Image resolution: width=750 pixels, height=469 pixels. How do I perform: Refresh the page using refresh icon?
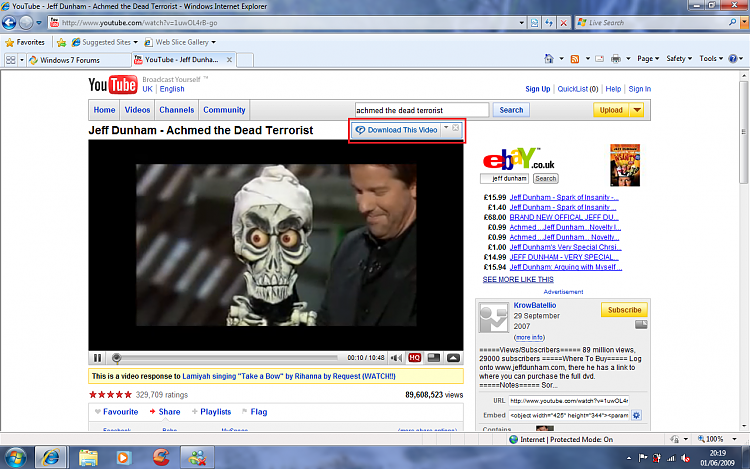coord(549,22)
